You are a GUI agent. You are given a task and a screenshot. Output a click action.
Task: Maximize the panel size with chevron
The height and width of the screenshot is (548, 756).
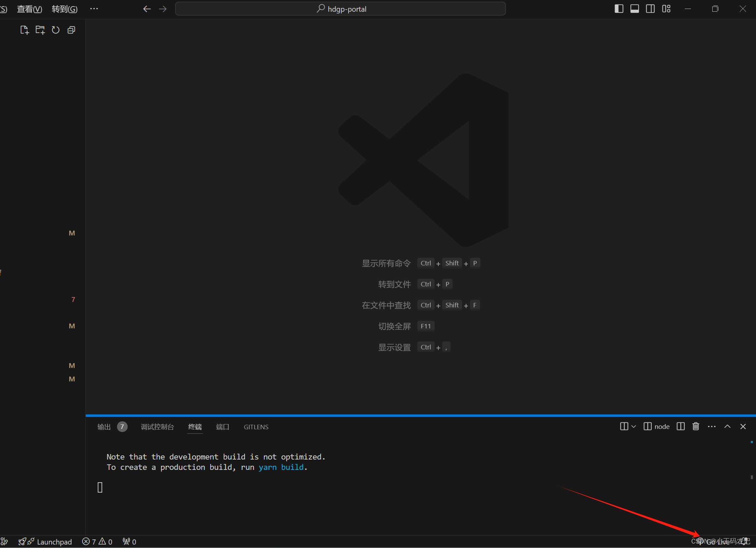(x=727, y=426)
